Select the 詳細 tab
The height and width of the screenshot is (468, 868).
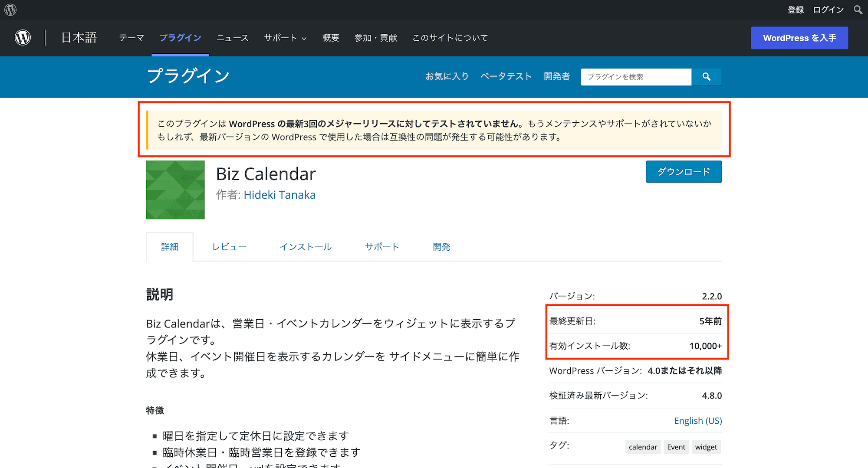[x=170, y=247]
